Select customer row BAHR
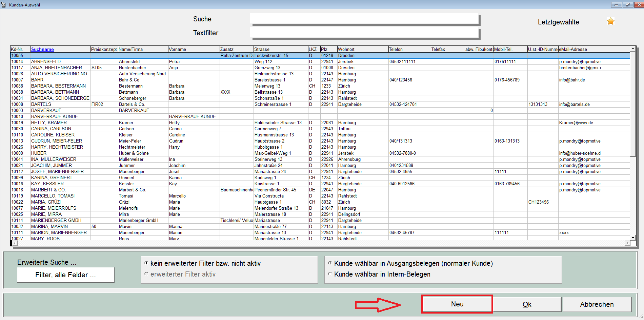 [320, 80]
